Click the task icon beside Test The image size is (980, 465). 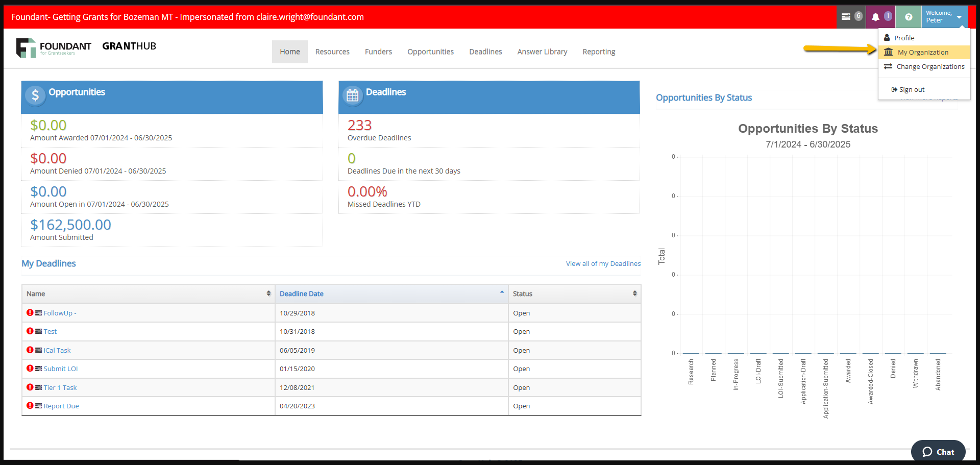[x=38, y=331]
